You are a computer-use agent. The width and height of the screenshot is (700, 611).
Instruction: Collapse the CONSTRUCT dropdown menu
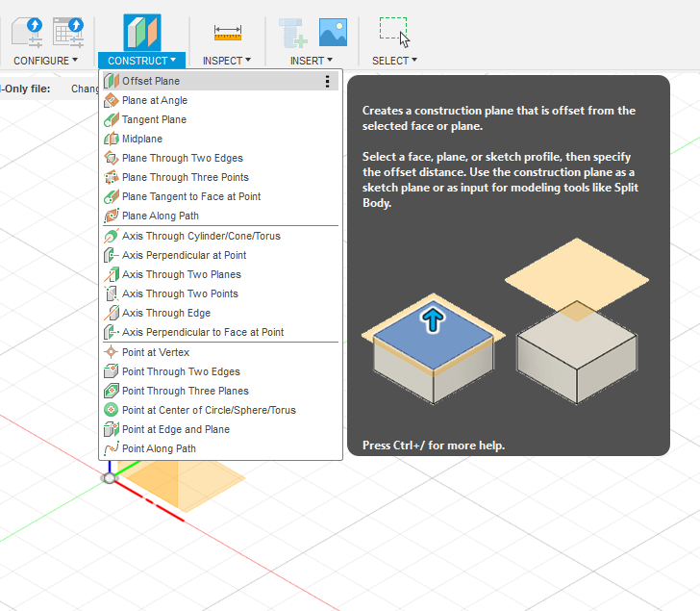141,61
